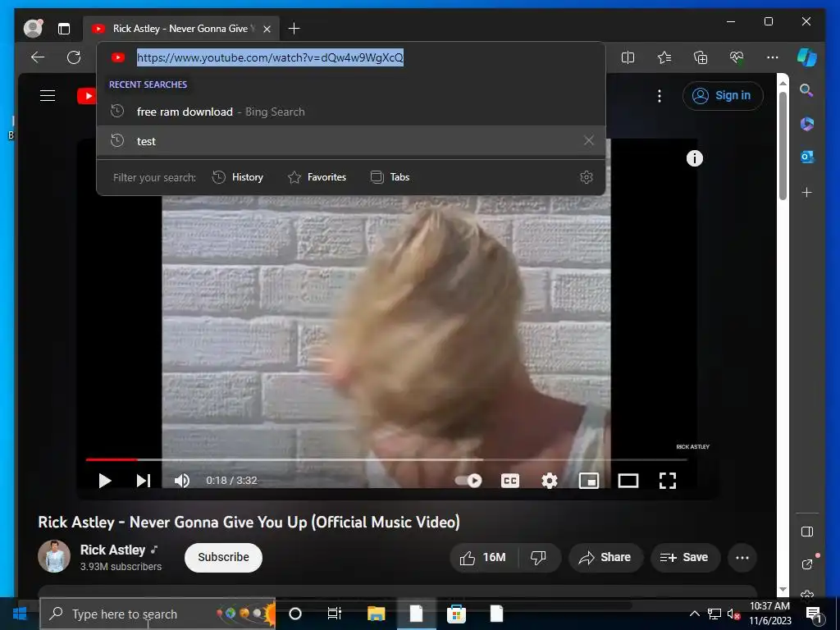Open Microsoft 365 sidebar icon
Image resolution: width=840 pixels, height=630 pixels.
807,124
